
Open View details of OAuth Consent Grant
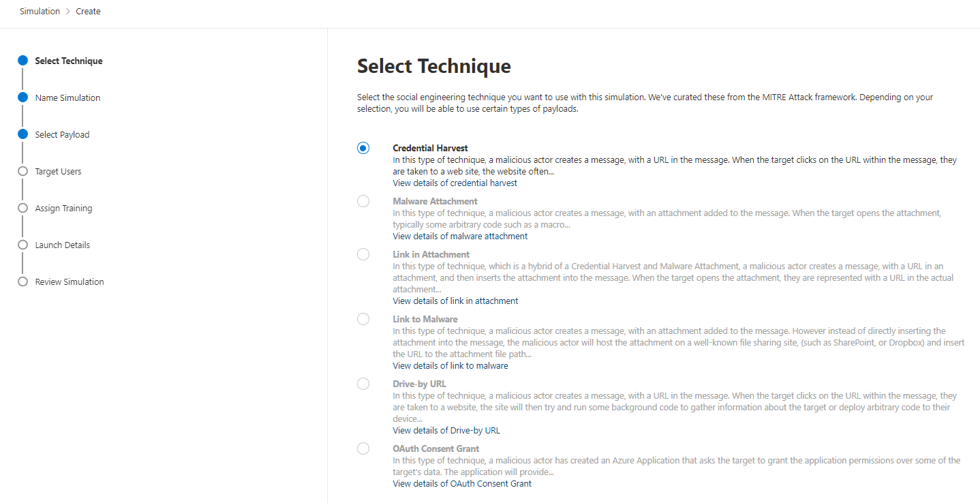coord(462,484)
